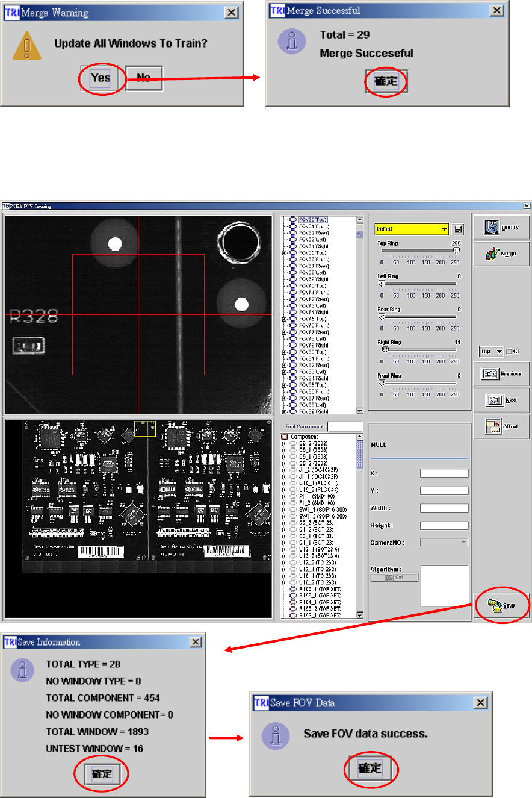Click the Component root folder icon

[285, 437]
